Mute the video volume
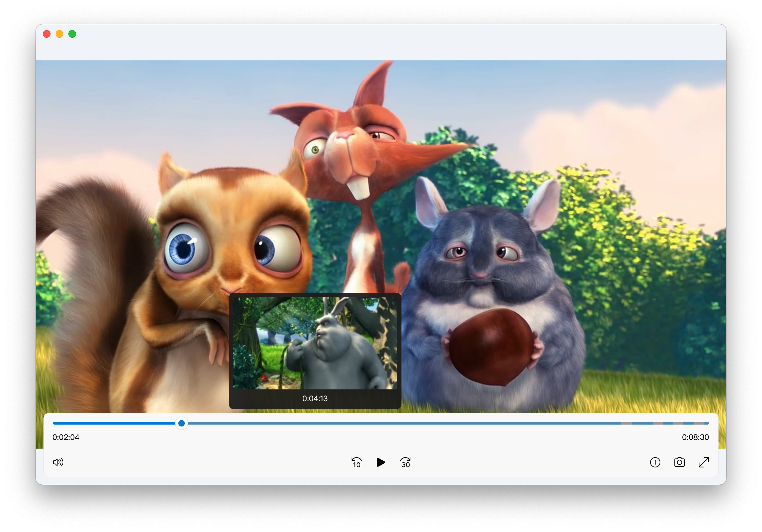Screen dimensions: 762x532 [58, 462]
